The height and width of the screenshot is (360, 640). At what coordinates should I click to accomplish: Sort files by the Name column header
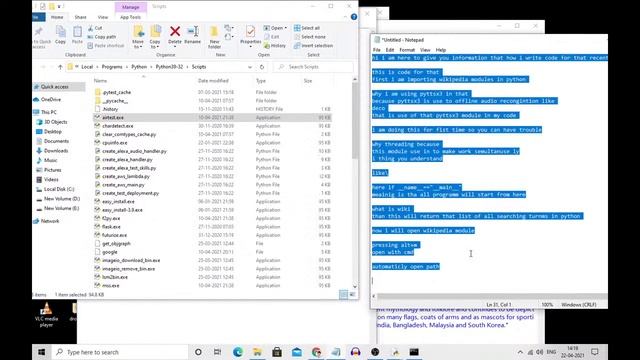100,81
